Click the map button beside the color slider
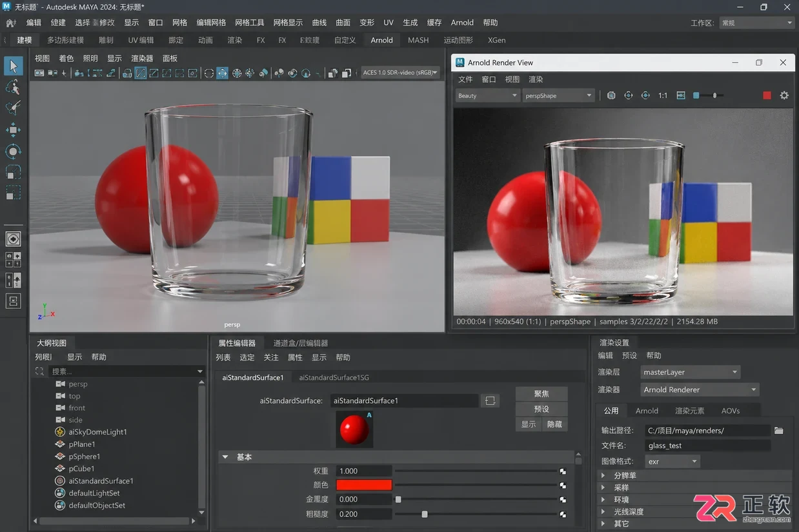Image resolution: width=799 pixels, height=532 pixels. pyautogui.click(x=563, y=485)
